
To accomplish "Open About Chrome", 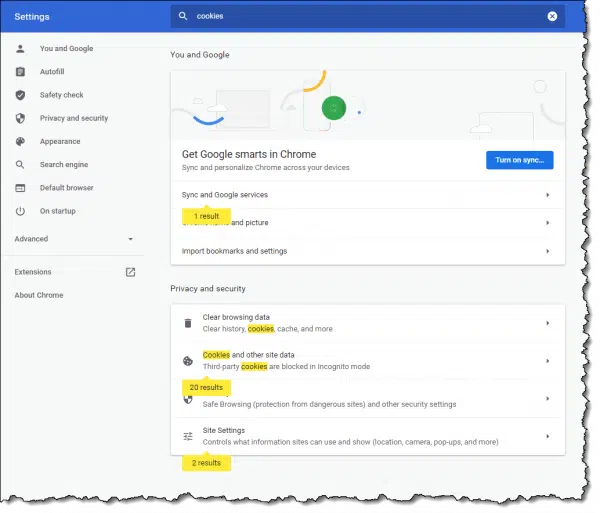I will [39, 295].
